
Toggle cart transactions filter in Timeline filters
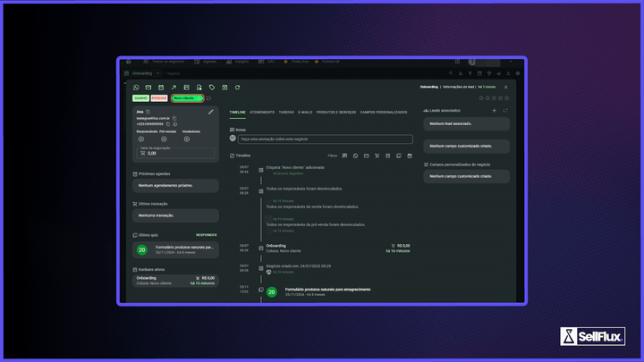coord(377,156)
